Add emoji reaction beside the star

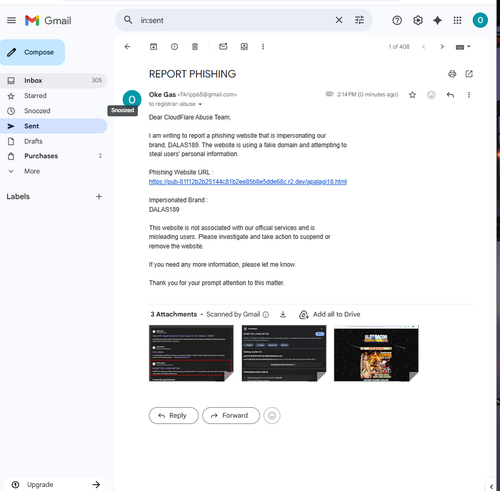coord(431,95)
